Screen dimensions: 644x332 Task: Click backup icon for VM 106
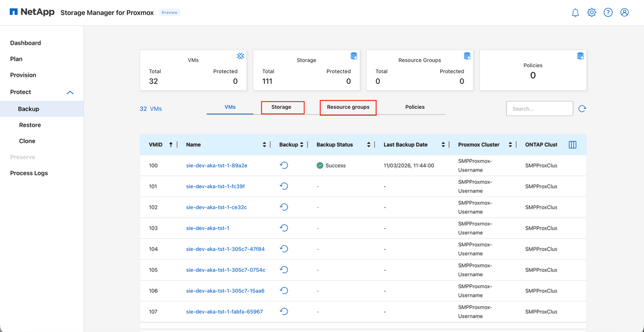click(284, 290)
